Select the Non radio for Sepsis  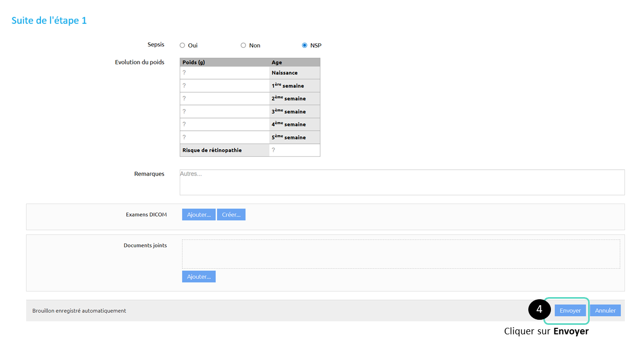[x=244, y=45]
